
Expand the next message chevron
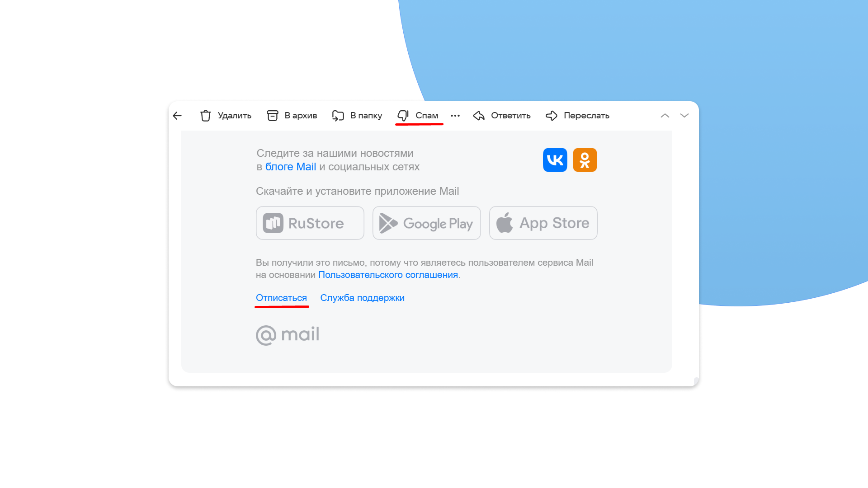coord(684,115)
